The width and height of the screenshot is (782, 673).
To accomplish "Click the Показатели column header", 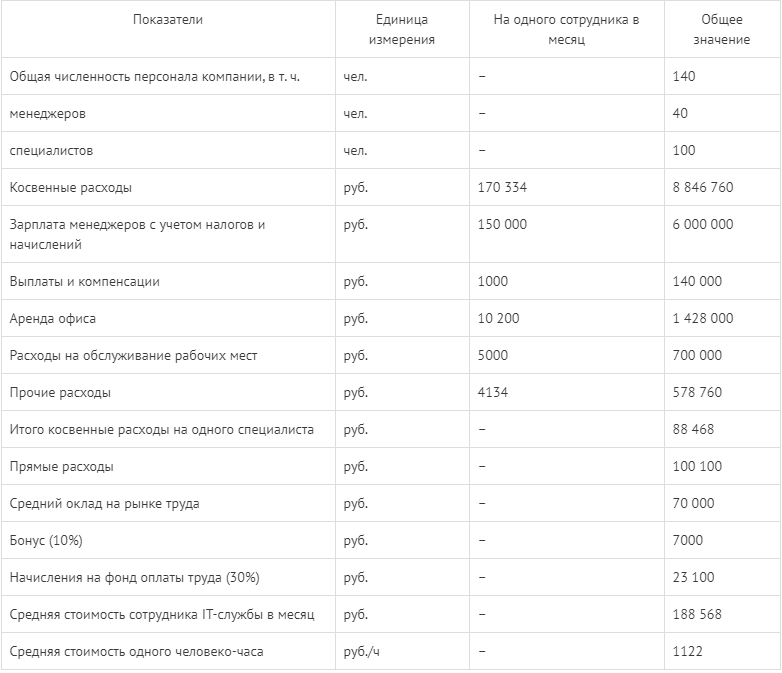I will (168, 19).
